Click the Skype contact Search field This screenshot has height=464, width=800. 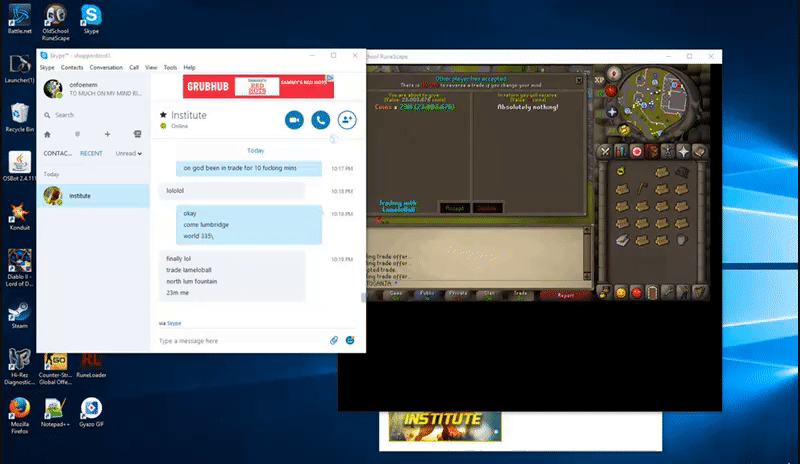pyautogui.click(x=93, y=115)
